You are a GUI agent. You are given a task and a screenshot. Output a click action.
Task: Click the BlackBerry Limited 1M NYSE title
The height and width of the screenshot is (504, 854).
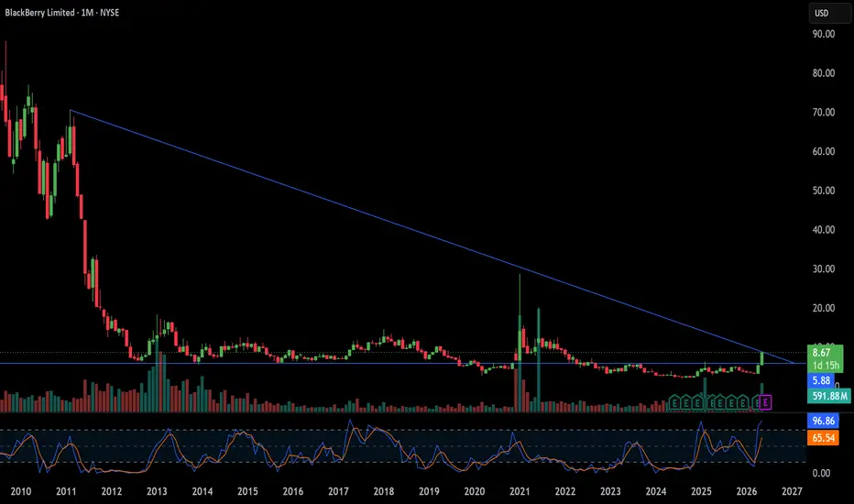(x=62, y=13)
